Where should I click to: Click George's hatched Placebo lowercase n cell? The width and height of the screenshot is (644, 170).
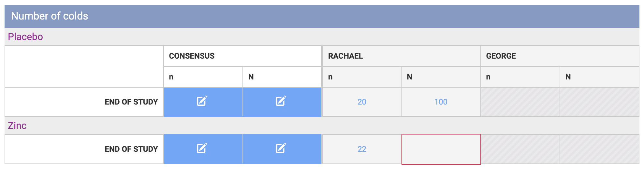[520, 102]
